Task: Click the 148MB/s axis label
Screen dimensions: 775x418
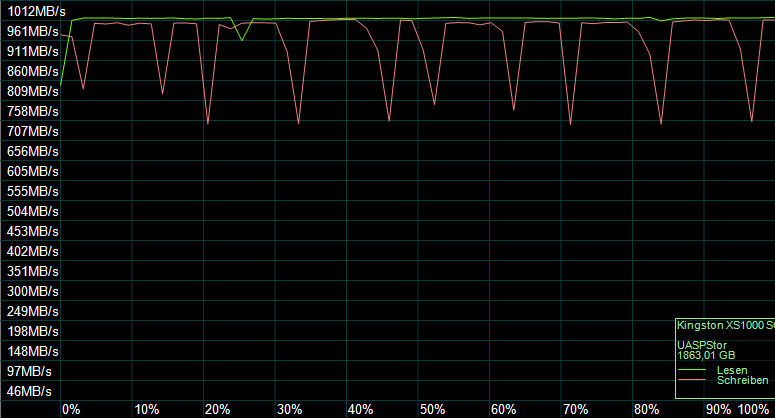Action: click(33, 351)
